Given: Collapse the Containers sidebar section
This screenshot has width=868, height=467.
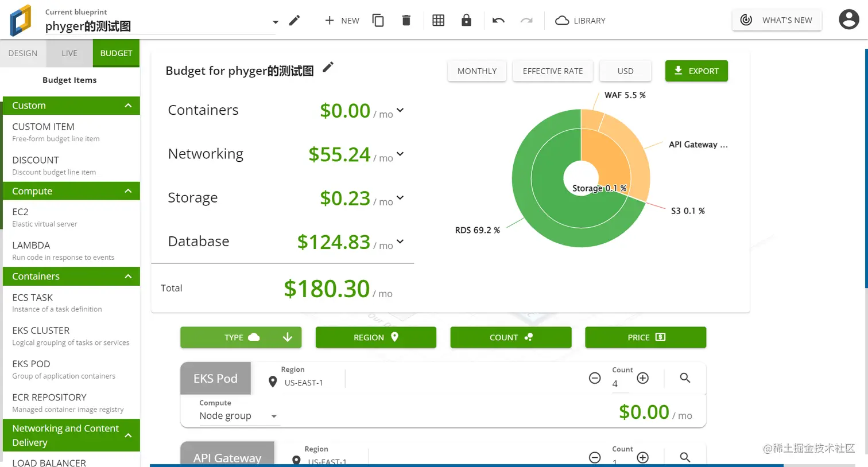Looking at the screenshot, I should [71, 277].
